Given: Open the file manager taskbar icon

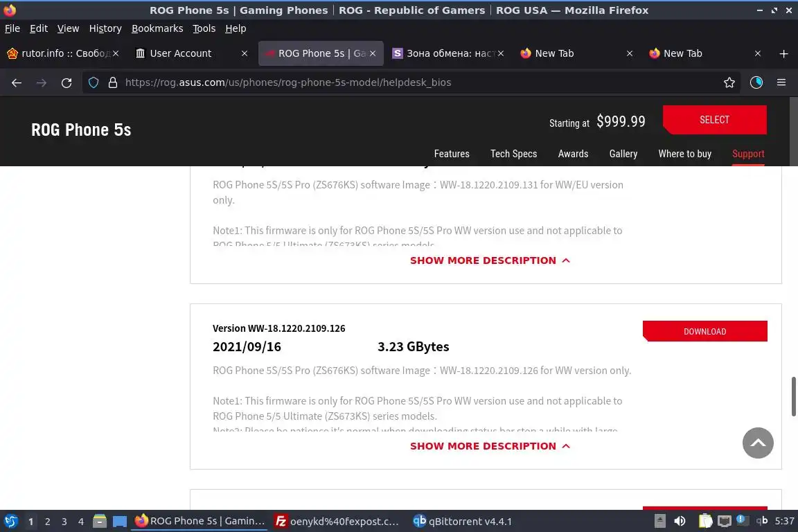Looking at the screenshot, I should point(100,522).
